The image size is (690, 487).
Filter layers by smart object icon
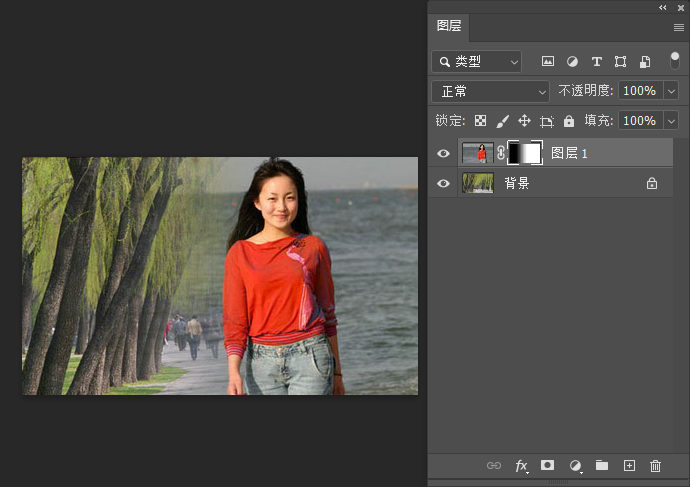pos(645,62)
